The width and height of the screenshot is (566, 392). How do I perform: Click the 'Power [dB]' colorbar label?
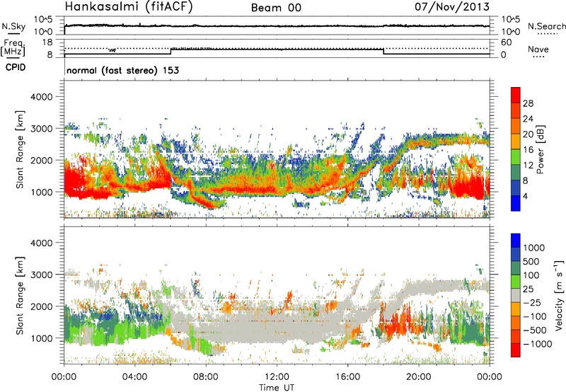[540, 149]
